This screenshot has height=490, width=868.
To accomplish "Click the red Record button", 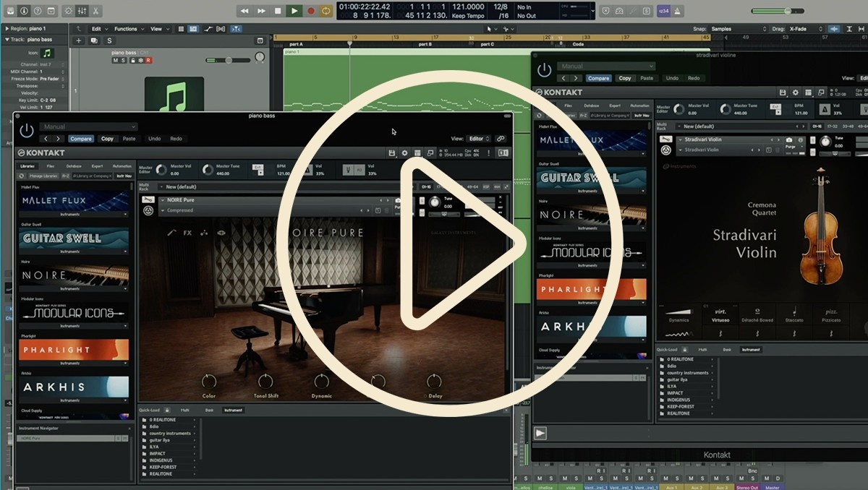I will pyautogui.click(x=311, y=11).
